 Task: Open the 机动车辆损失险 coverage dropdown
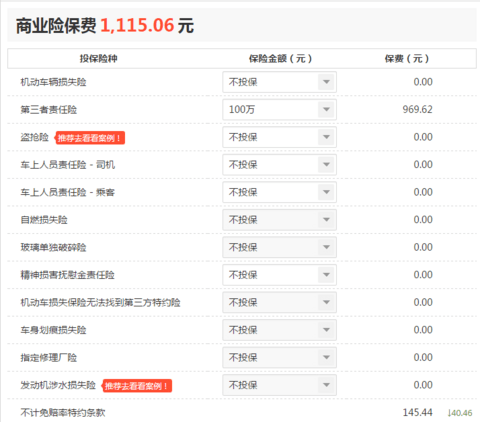tap(279, 82)
